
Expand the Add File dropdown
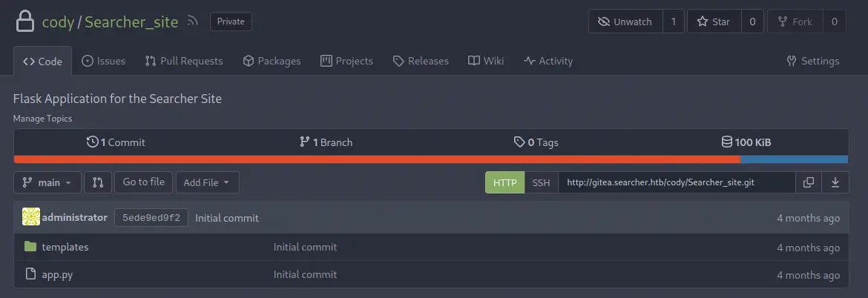[x=207, y=182]
